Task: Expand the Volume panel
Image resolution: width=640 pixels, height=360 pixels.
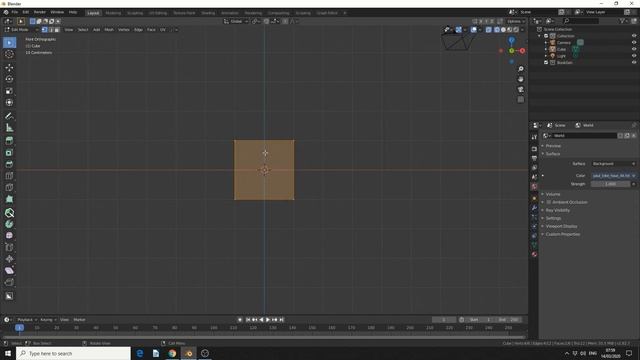Action: click(x=553, y=194)
